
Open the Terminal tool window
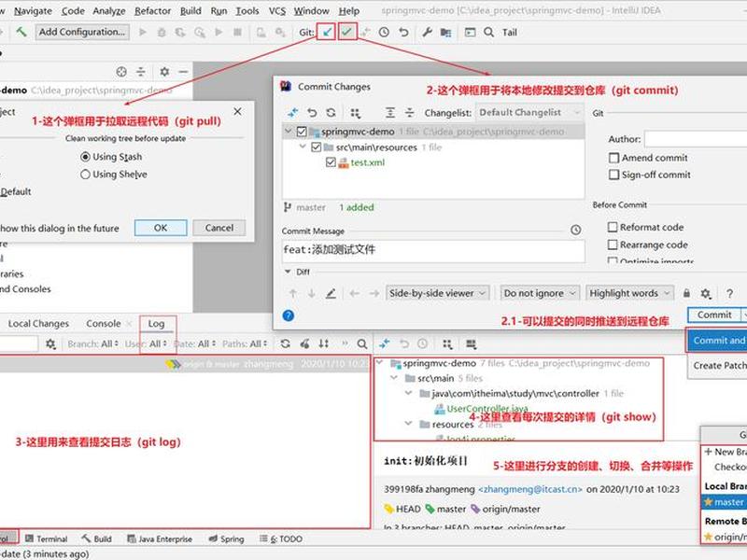pyautogui.click(x=46, y=539)
